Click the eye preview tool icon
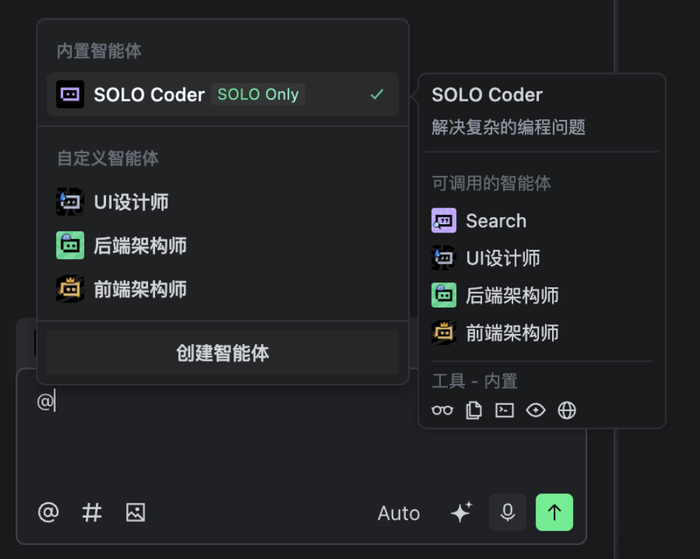The height and width of the screenshot is (559, 700). pyautogui.click(x=536, y=410)
